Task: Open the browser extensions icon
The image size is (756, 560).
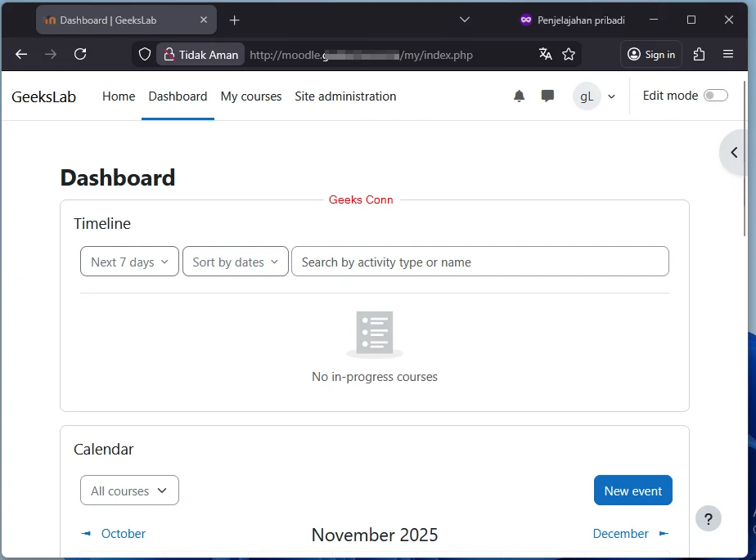Action: coord(699,54)
